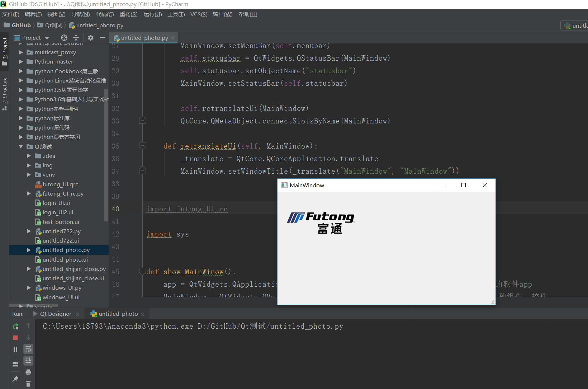
Task: Hide the Project tool window
Action: (x=103, y=38)
